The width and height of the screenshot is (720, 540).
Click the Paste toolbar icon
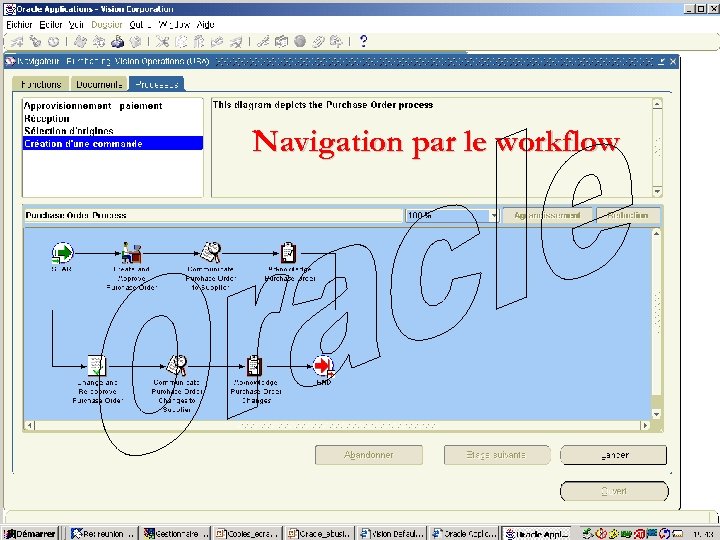[x=199, y=42]
